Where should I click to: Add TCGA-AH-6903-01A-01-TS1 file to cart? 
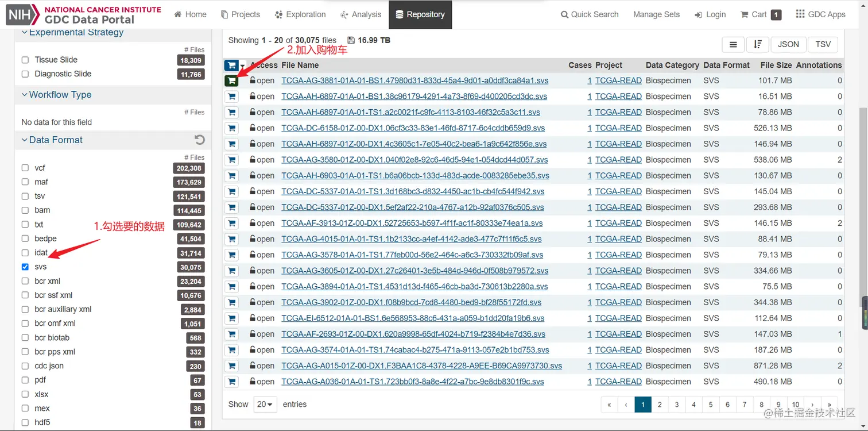pyautogui.click(x=231, y=176)
